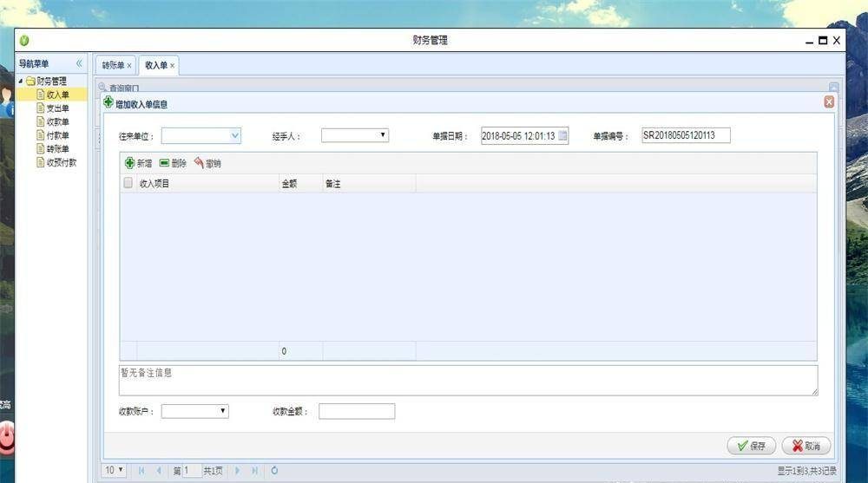Switch to the 转账单 tab

click(x=113, y=65)
